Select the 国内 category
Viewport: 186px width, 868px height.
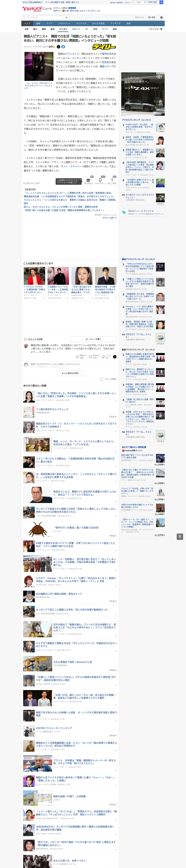click(35, 29)
